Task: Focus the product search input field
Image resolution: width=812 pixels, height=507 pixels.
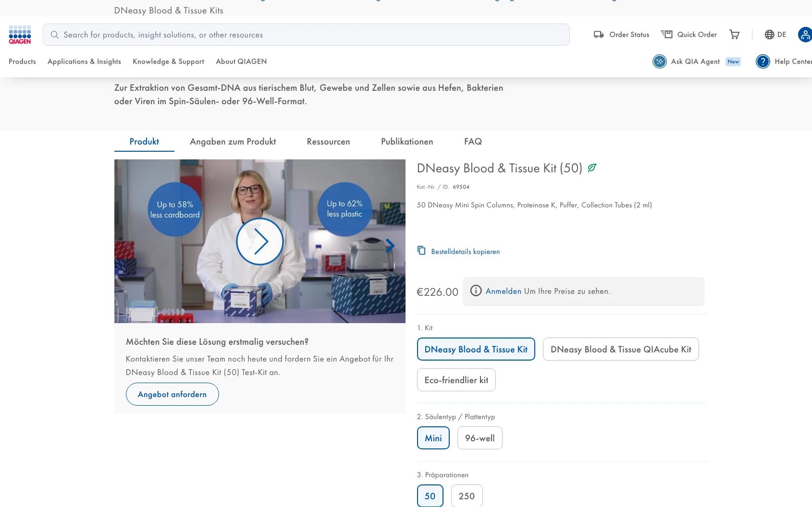Action: 306,35
